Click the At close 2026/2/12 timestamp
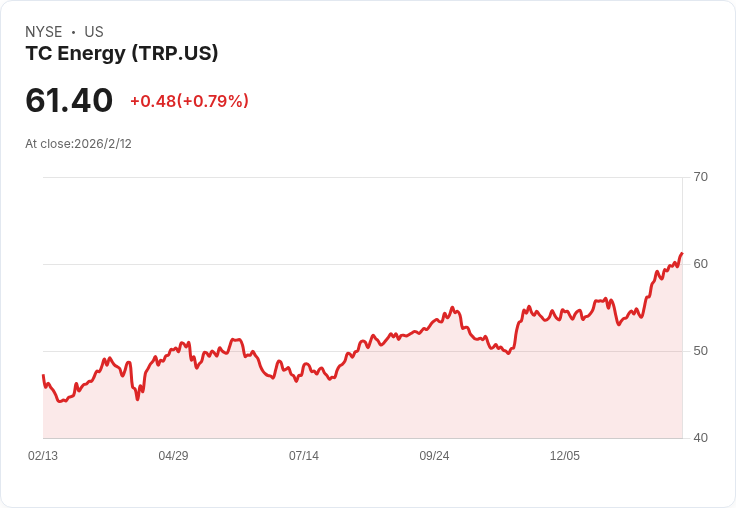This screenshot has width=736, height=508. (78, 144)
